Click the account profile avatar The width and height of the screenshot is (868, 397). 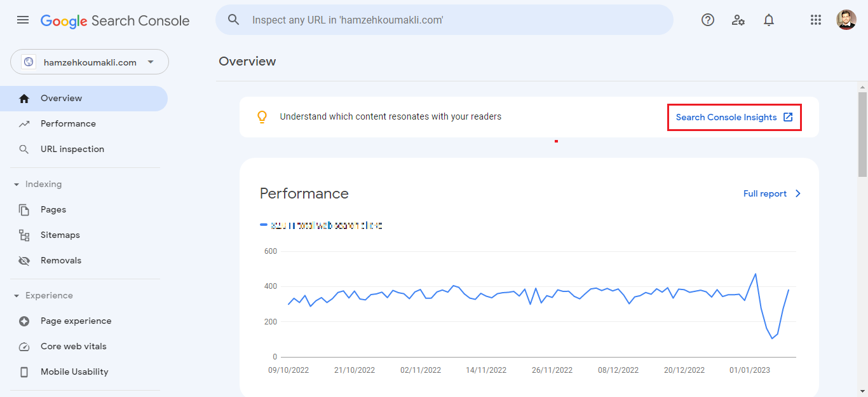(846, 20)
